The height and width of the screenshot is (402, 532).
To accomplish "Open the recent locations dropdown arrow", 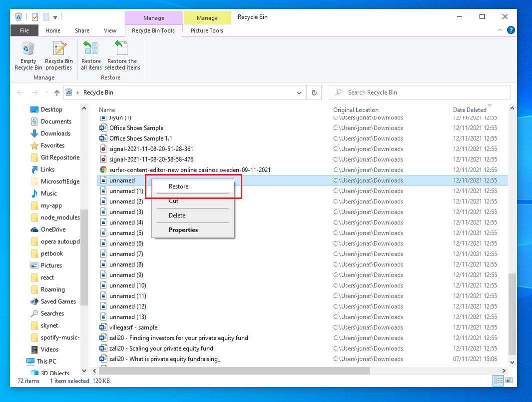I will click(x=46, y=92).
